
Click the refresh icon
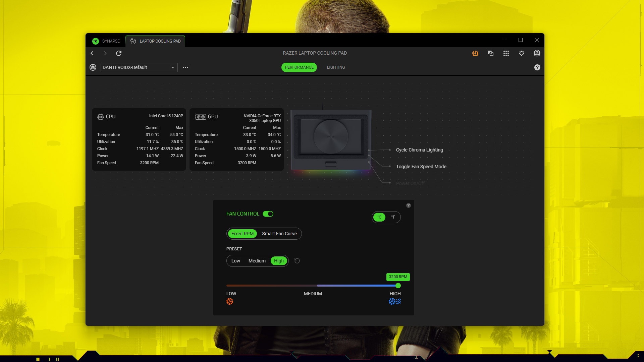pos(119,53)
